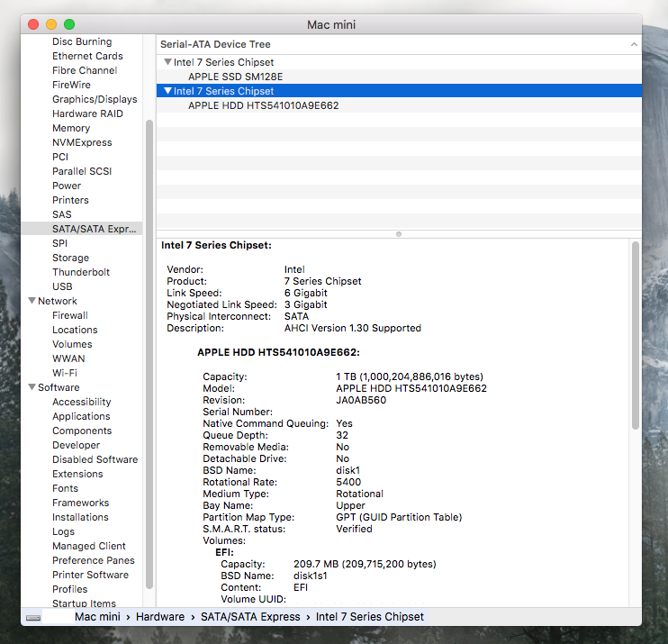Select Fonts in sidebar

coord(65,488)
